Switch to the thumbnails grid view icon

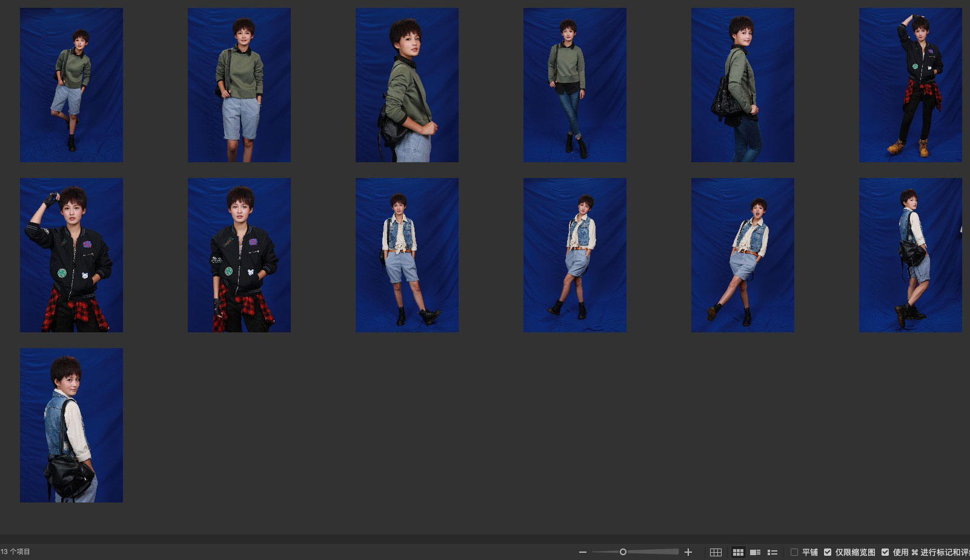(x=738, y=552)
